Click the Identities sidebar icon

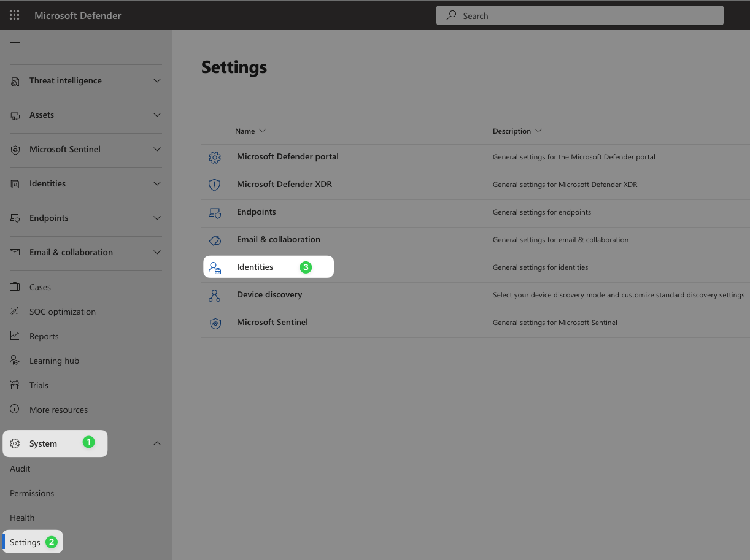click(15, 184)
